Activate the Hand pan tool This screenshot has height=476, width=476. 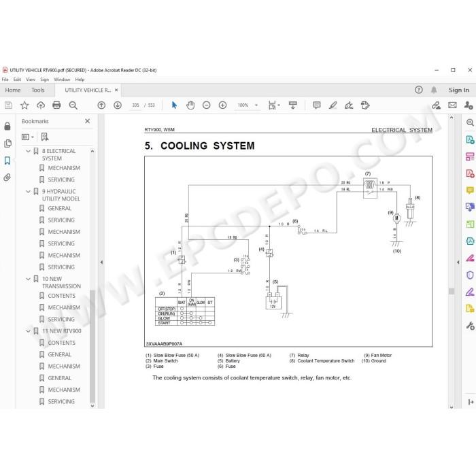(x=190, y=105)
